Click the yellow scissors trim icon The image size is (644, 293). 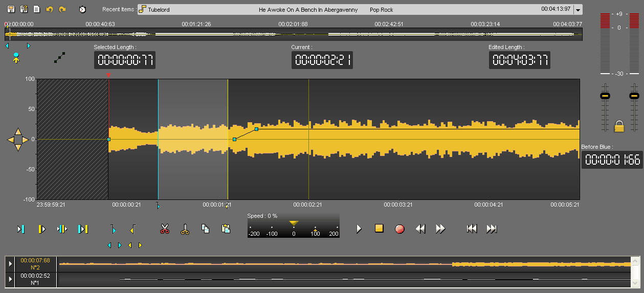pyautogui.click(x=185, y=229)
